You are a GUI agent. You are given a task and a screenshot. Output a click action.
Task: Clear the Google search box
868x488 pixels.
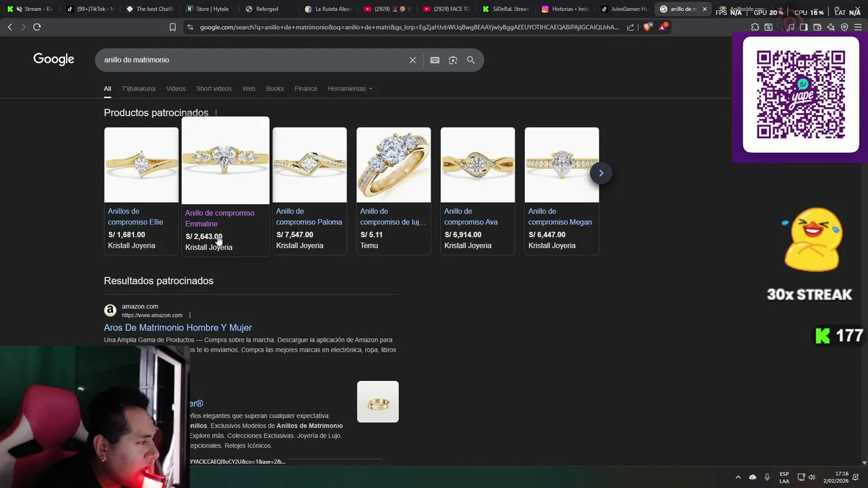pos(412,60)
